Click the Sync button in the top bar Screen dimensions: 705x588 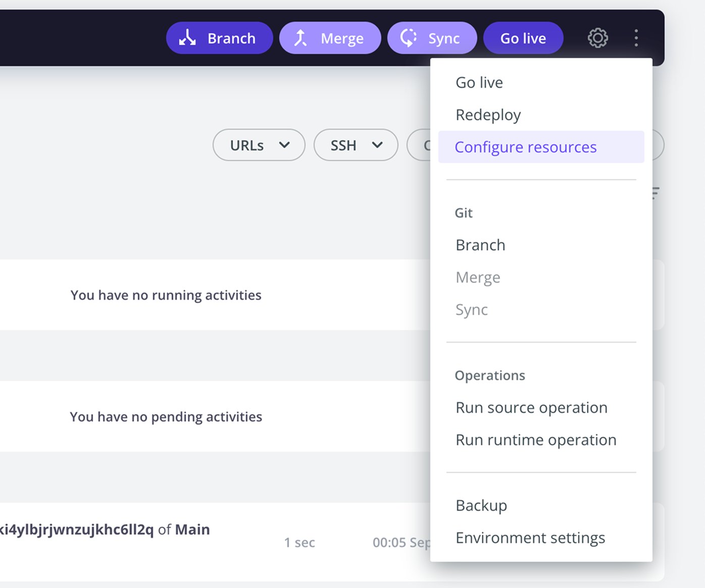click(432, 38)
